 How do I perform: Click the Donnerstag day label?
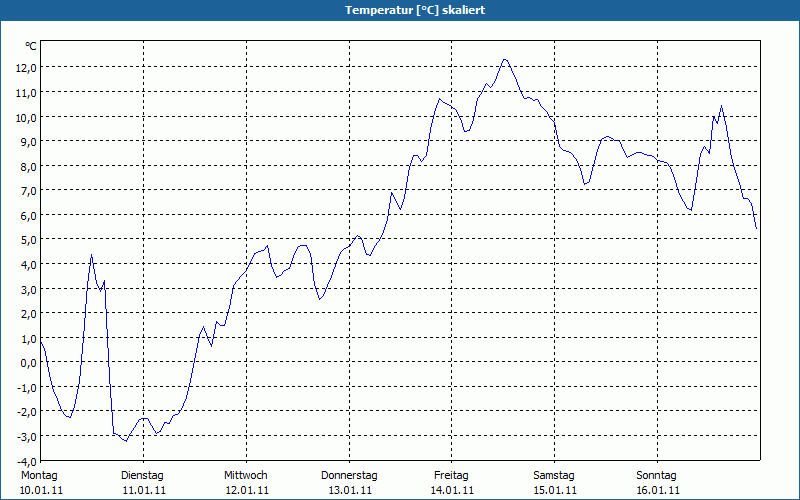(349, 475)
